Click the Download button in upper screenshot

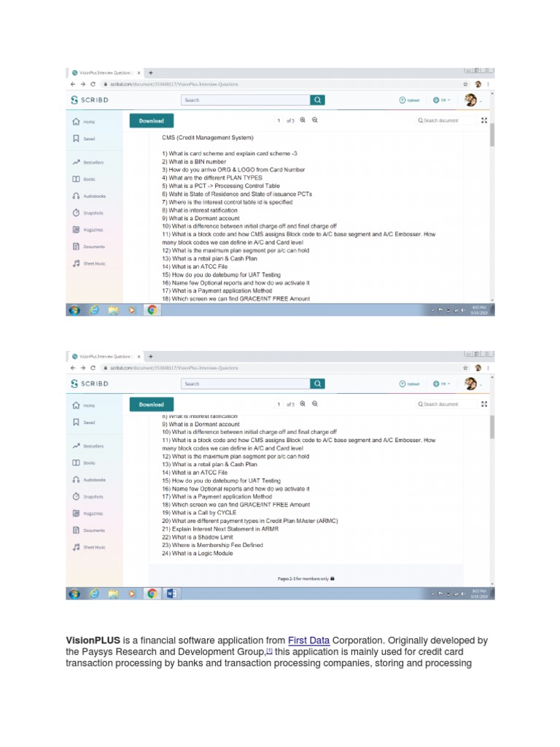(152, 121)
